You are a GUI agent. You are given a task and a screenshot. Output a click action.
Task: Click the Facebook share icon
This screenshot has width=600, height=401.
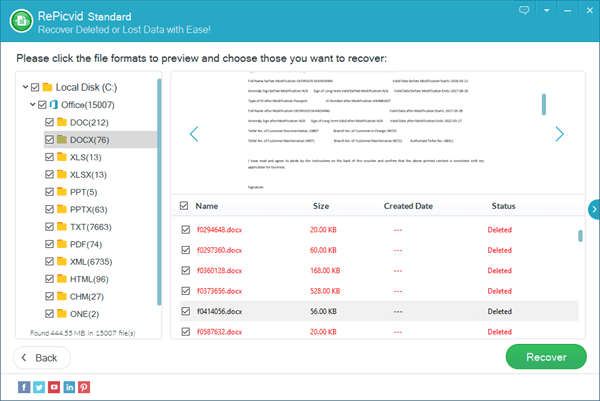point(23,386)
